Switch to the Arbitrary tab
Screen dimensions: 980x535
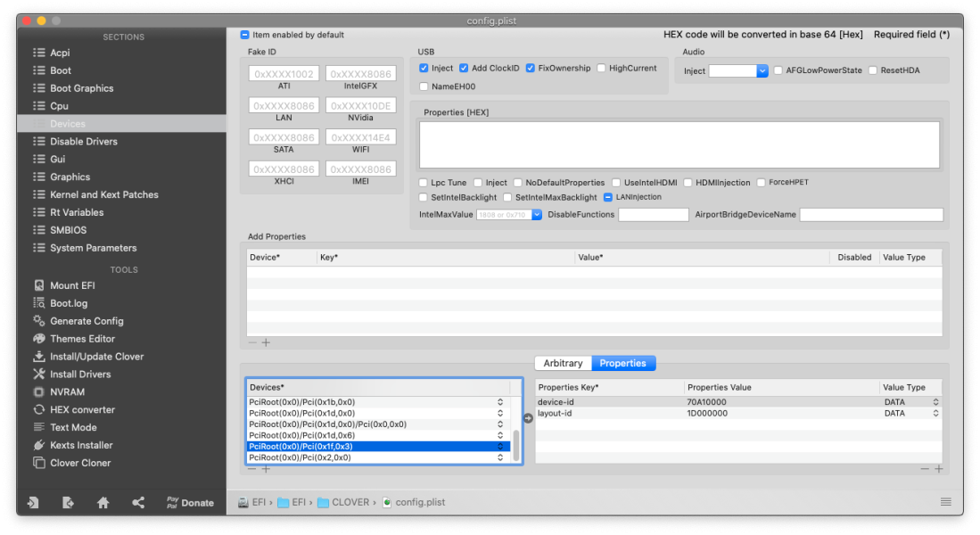(563, 363)
